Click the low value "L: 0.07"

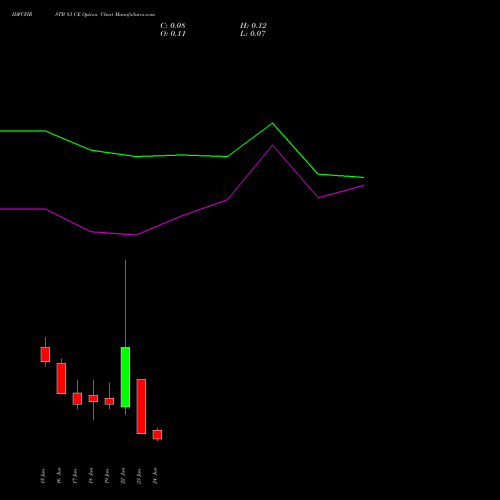point(253,34)
